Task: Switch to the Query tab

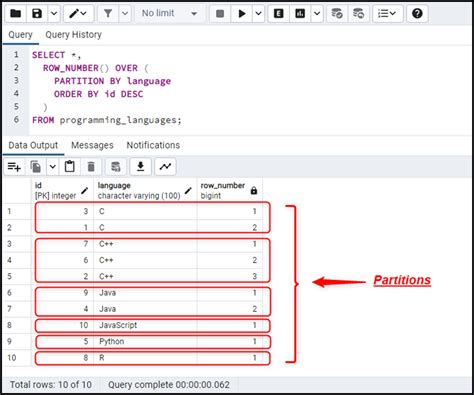Action: (20, 35)
